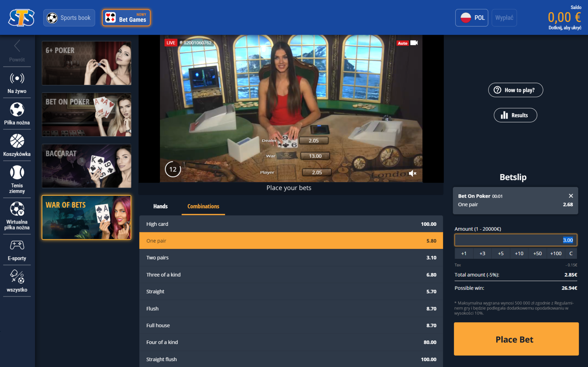Image resolution: width=588 pixels, height=367 pixels.
Task: Unmute the live video stream
Action: tap(412, 173)
